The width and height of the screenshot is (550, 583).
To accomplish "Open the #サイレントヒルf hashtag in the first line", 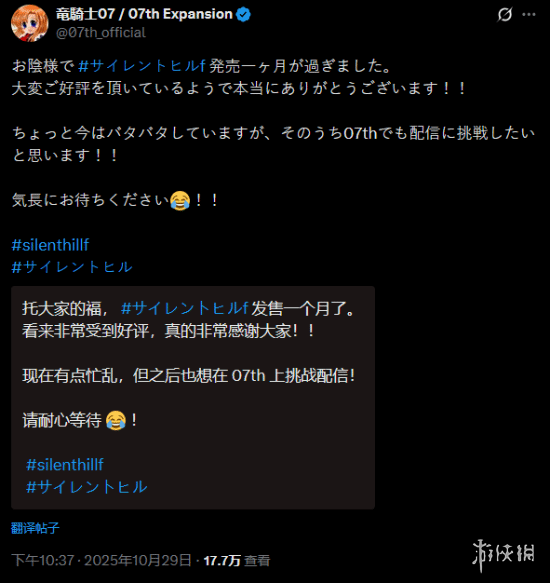I will (142, 66).
